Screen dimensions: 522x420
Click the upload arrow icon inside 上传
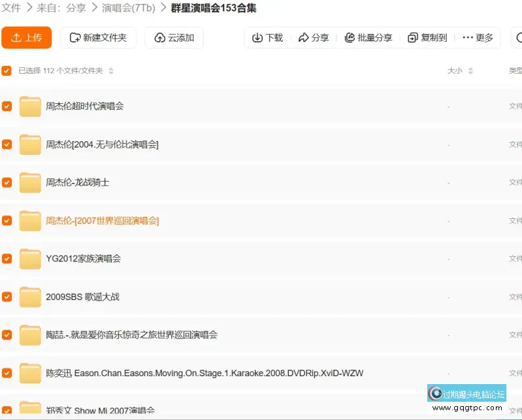16,38
